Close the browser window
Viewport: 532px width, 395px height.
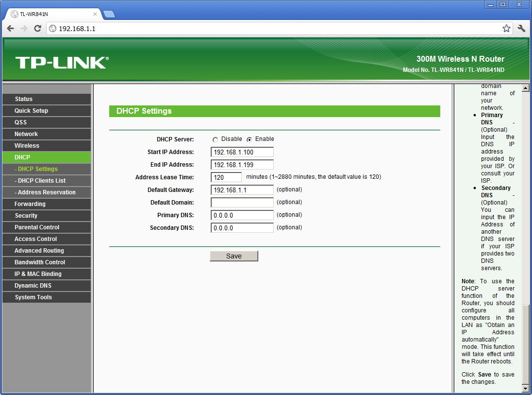coord(519,4)
